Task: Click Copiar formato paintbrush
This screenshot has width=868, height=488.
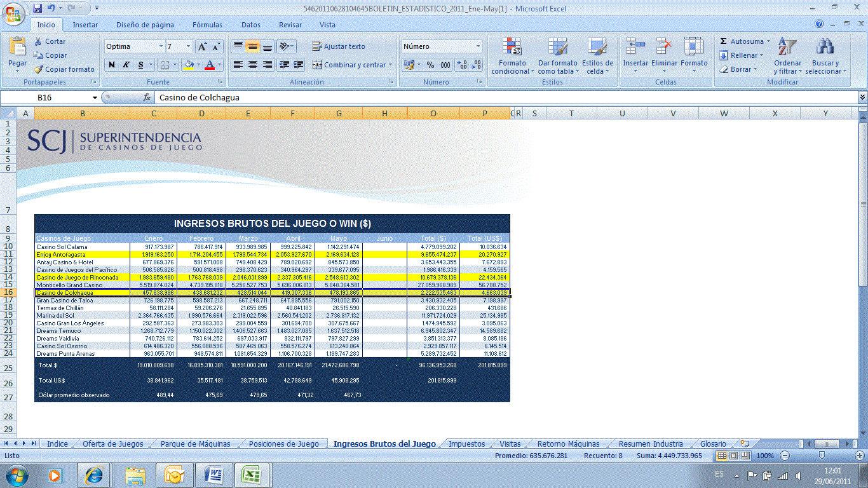Action: coord(64,69)
